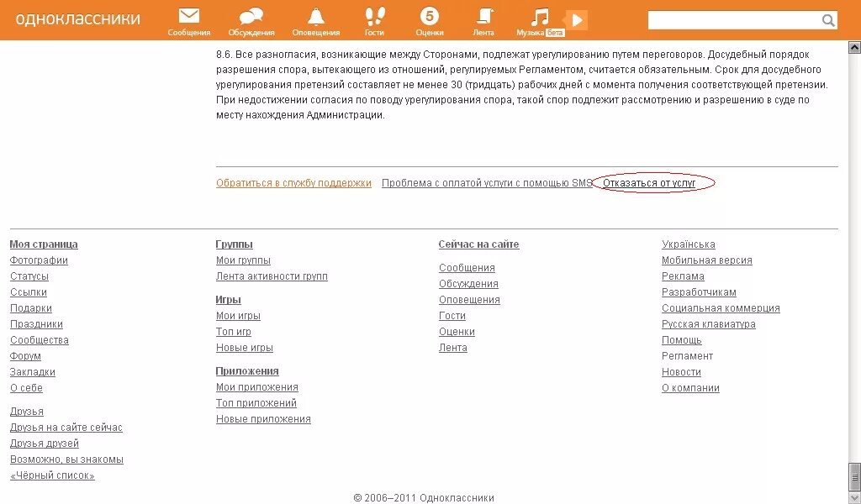861x504 pixels.
Task: Open the Праздники footer link
Action: point(36,323)
